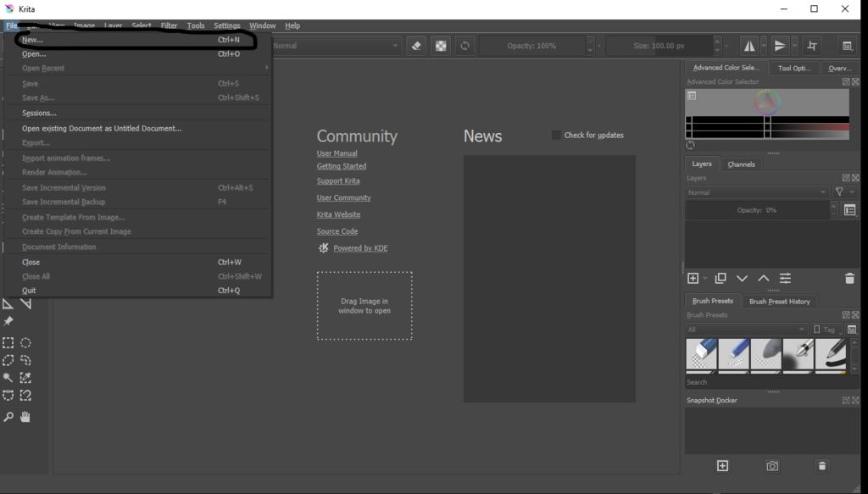The image size is (868, 494).
Task: Open the Source Code link
Action: [x=337, y=231]
